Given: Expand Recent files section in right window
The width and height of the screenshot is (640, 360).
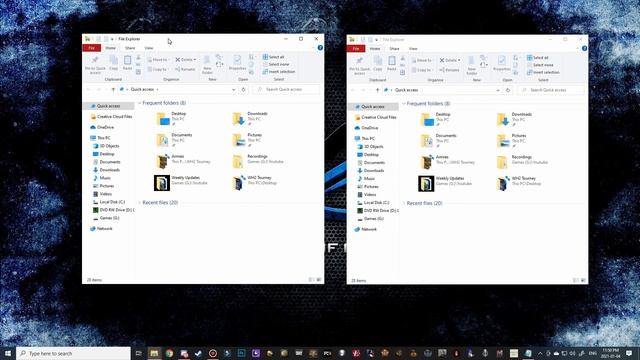Looking at the screenshot, I should pos(404,204).
